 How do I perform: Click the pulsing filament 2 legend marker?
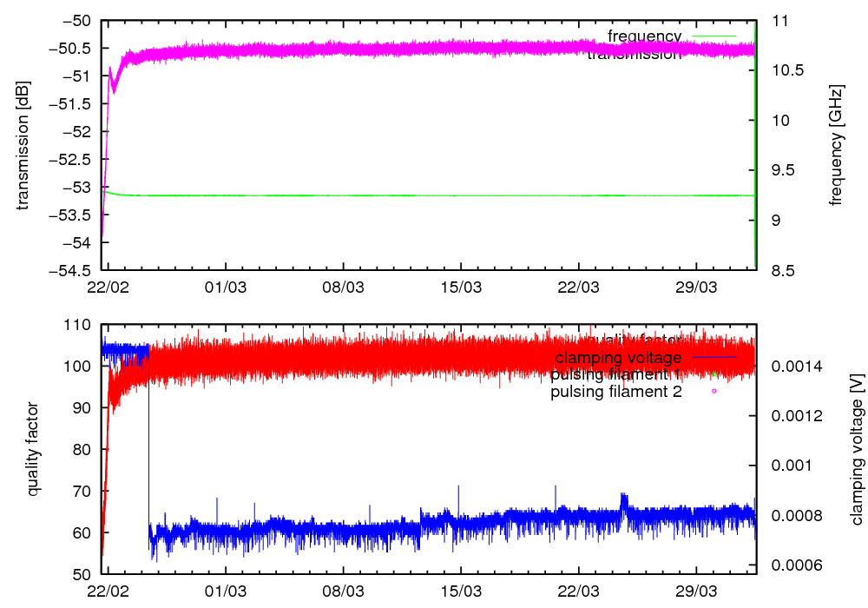point(713,392)
